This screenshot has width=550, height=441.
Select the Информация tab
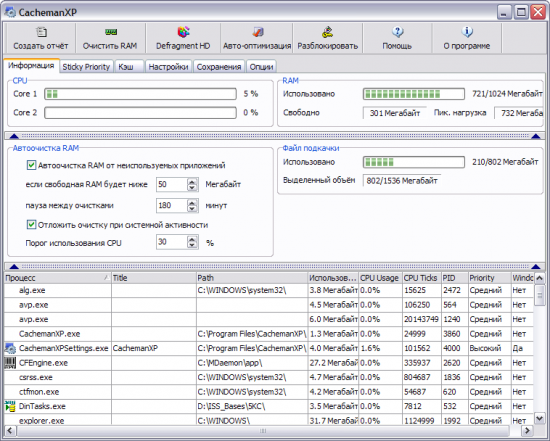31,65
